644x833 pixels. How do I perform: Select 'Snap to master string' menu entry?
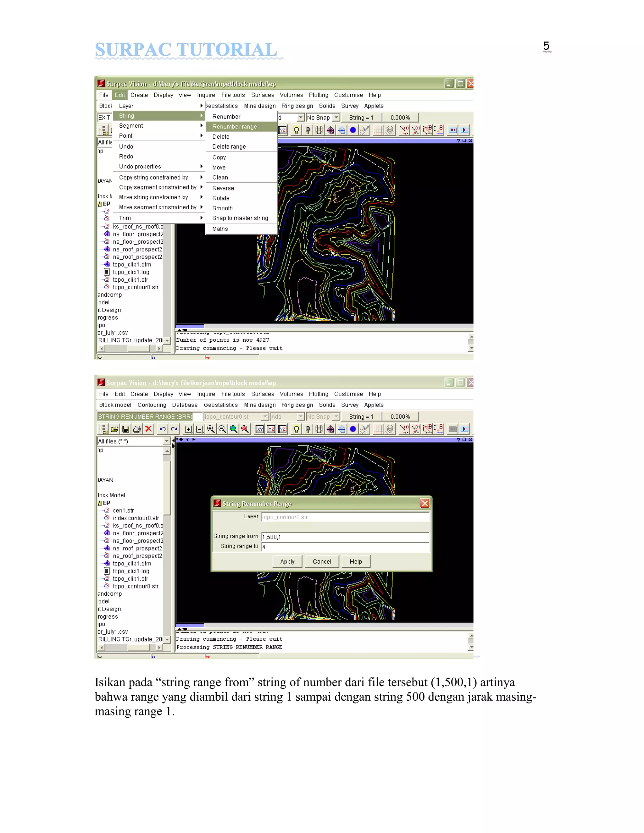(x=240, y=218)
